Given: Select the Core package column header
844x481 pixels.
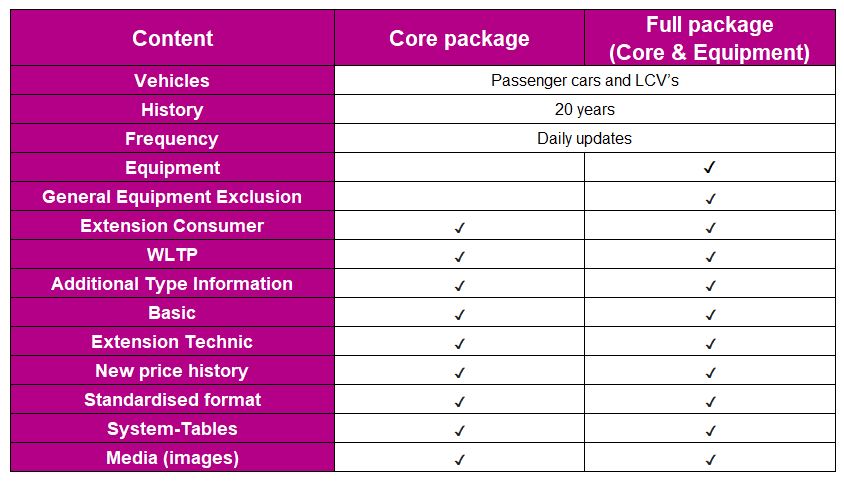Looking at the screenshot, I should (459, 38).
